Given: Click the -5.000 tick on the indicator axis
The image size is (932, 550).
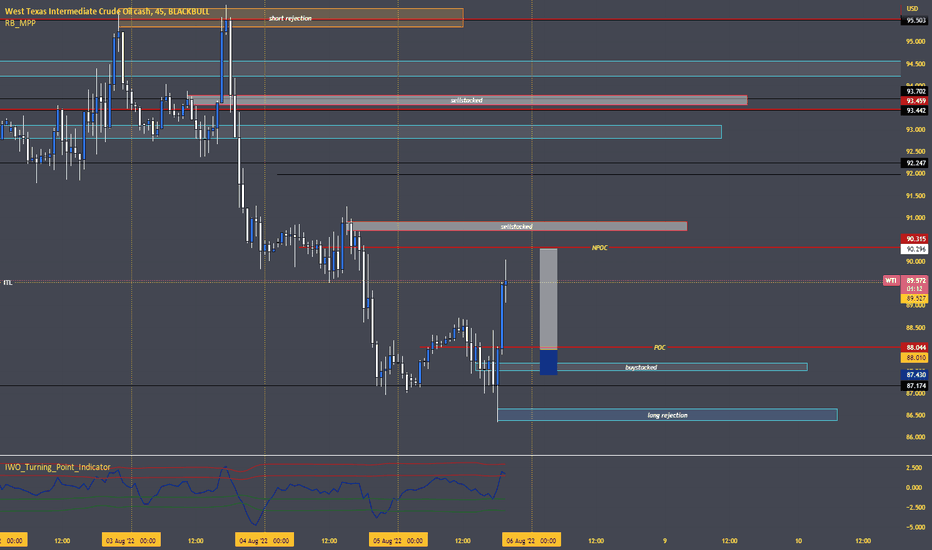Looking at the screenshot, I should coord(914,527).
